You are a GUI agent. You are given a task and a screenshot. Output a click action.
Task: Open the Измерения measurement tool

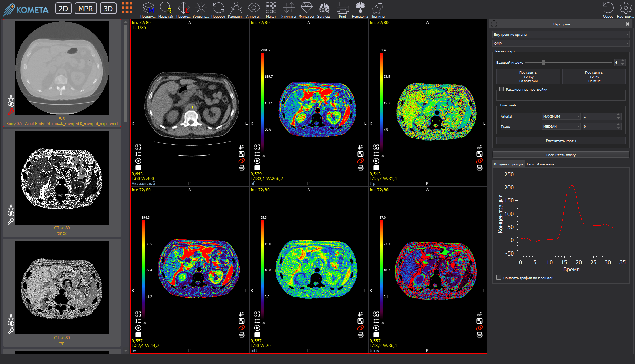coord(236,10)
